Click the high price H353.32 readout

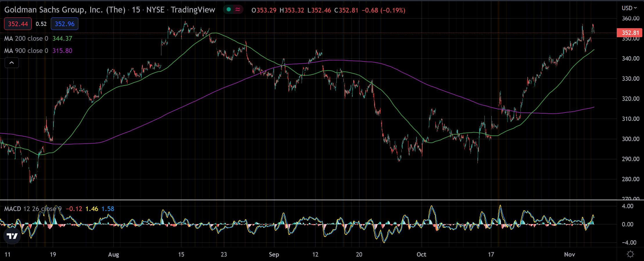[292, 10]
